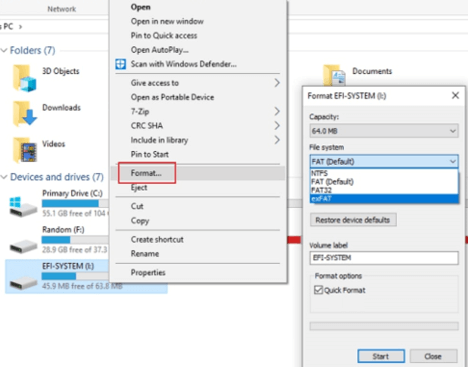Viewport: 468px width, 367px height.
Task: Click the format progress bar
Action: pyautogui.click(x=384, y=326)
